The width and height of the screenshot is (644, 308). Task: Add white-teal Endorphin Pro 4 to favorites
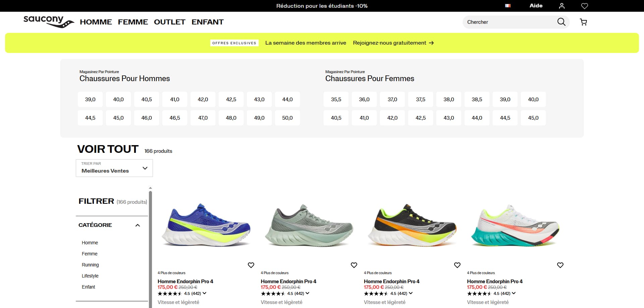[560, 265]
